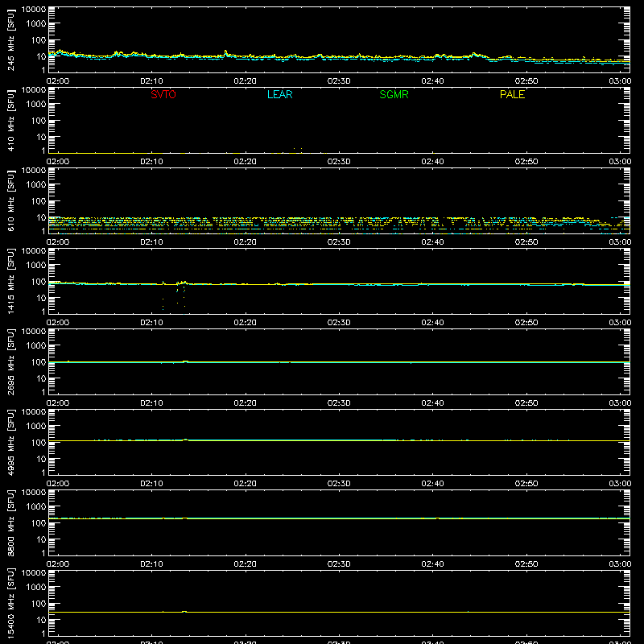Click the cyan LEAR station label
This screenshot has width=644, height=644.
pyautogui.click(x=279, y=94)
